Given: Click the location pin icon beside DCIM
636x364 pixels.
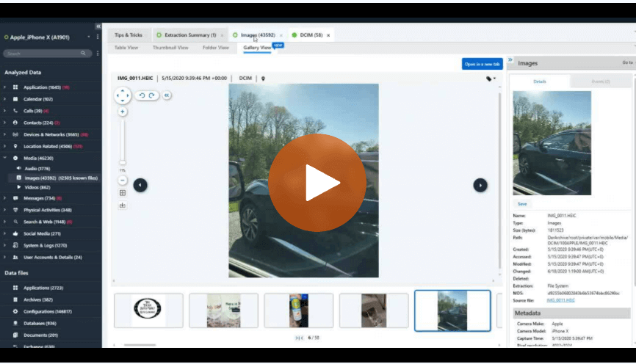Looking at the screenshot, I should (263, 79).
